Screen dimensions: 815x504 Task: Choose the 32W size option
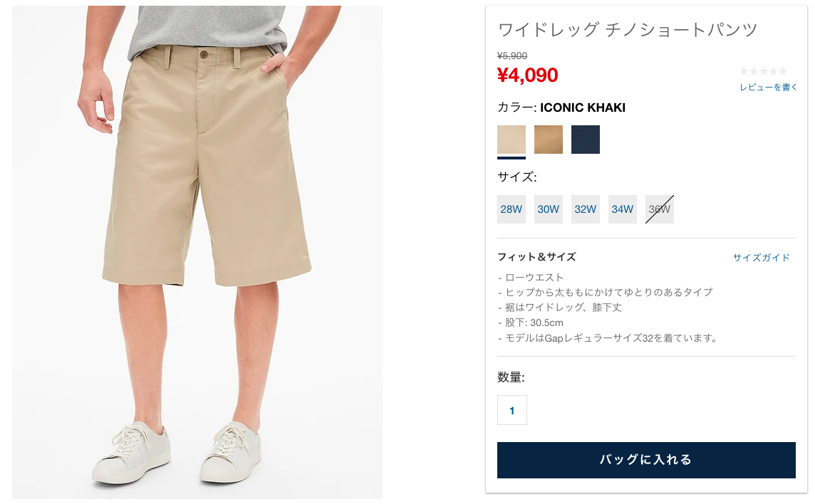pyautogui.click(x=586, y=209)
